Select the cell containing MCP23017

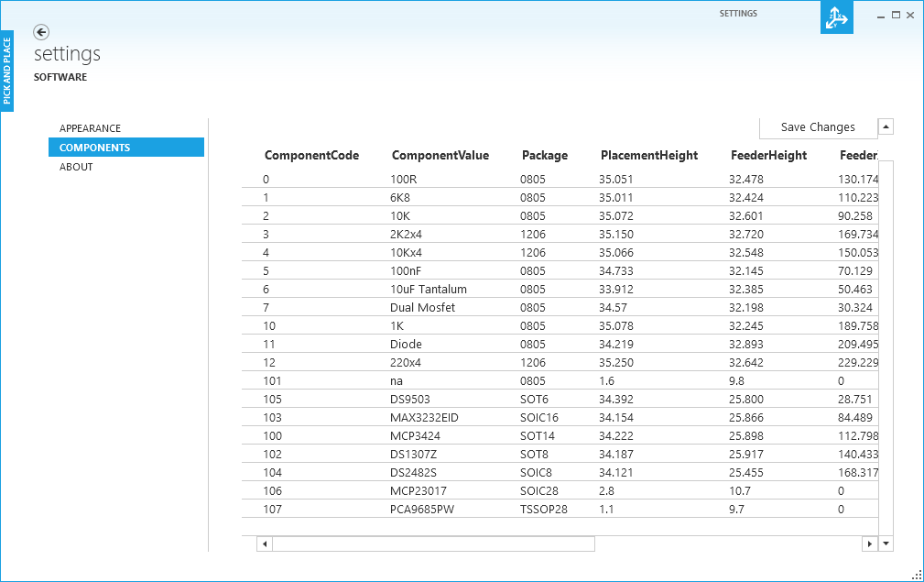pos(424,490)
